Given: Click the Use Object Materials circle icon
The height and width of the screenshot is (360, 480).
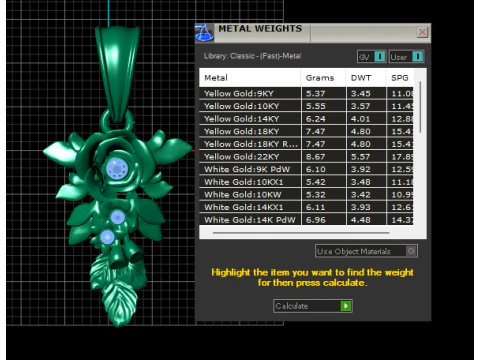Looking at the screenshot, I should click(411, 251).
